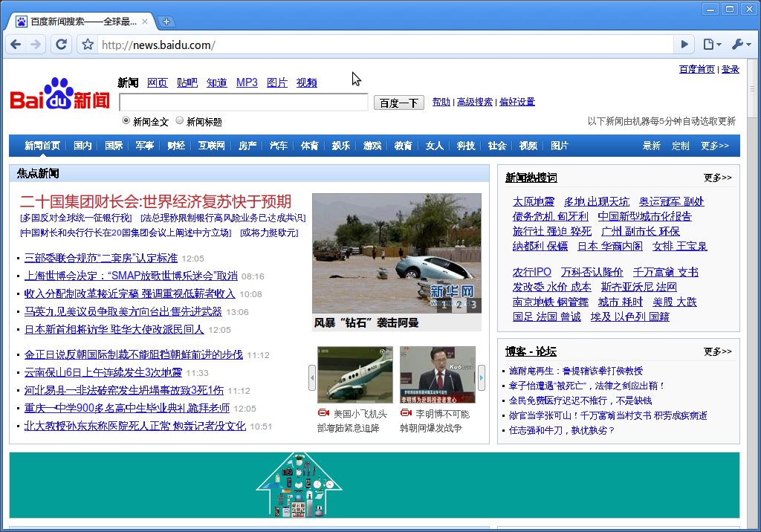The width and height of the screenshot is (761, 532).
Task: Click the teal house banner advertisement
Action: point(375,485)
